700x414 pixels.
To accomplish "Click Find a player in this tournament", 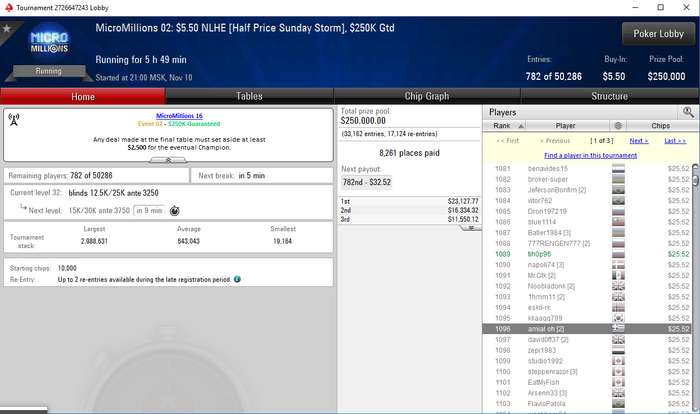I will tap(590, 155).
